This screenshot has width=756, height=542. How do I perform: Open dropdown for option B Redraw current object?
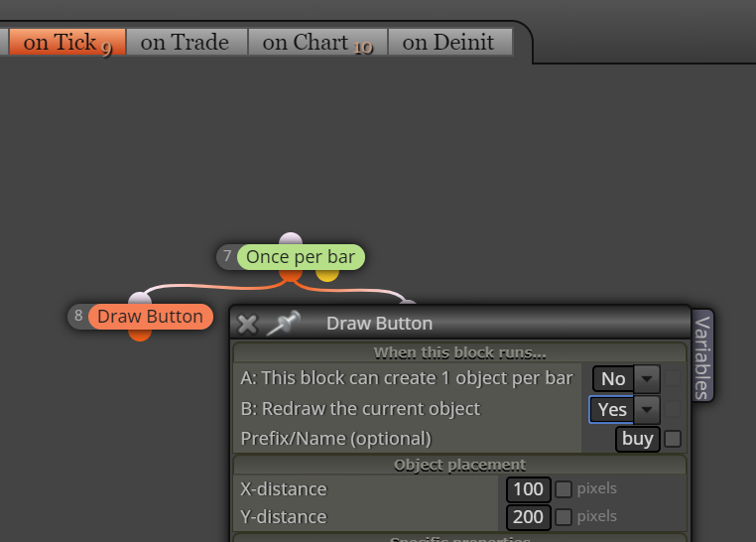(x=647, y=410)
